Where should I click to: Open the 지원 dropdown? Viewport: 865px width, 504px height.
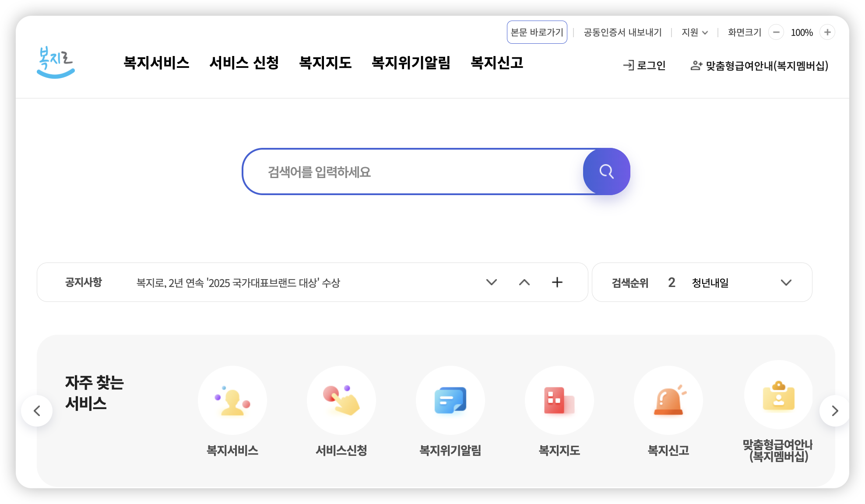(694, 32)
